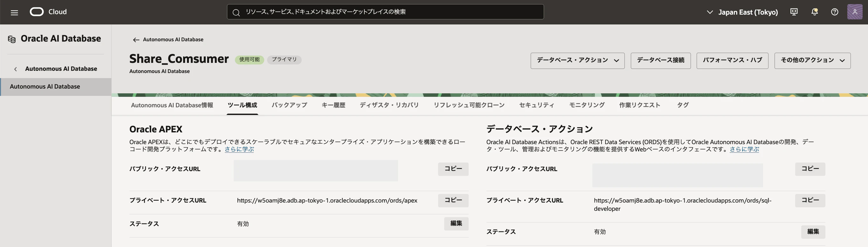The width and height of the screenshot is (868, 247).
Task: Open Cloud Shell developer tools icon
Action: (x=794, y=12)
